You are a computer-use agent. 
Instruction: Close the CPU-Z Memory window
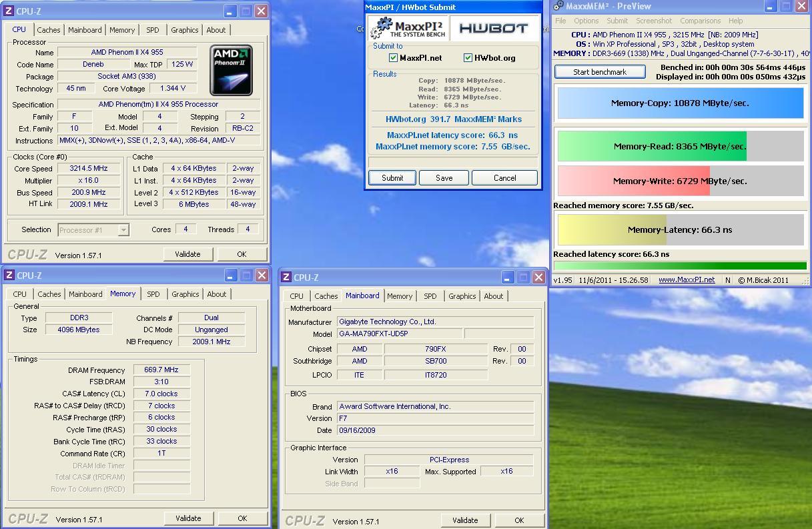[262, 275]
